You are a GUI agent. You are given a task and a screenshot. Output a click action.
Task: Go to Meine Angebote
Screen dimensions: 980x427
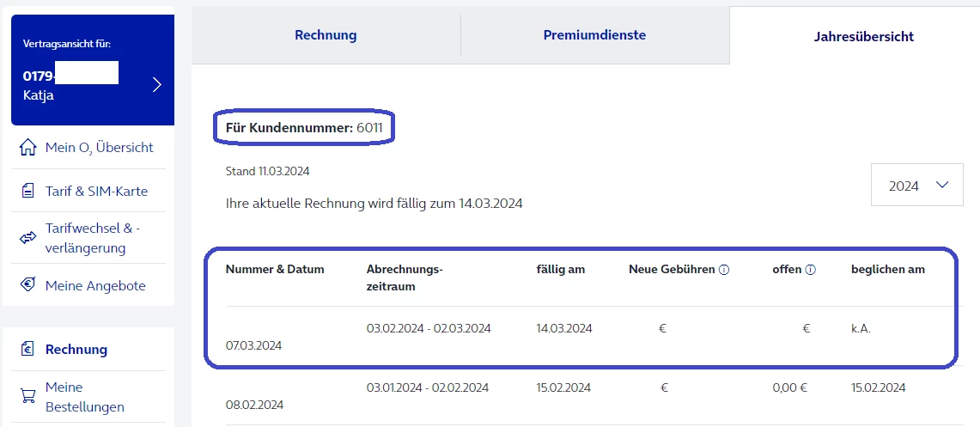click(95, 286)
